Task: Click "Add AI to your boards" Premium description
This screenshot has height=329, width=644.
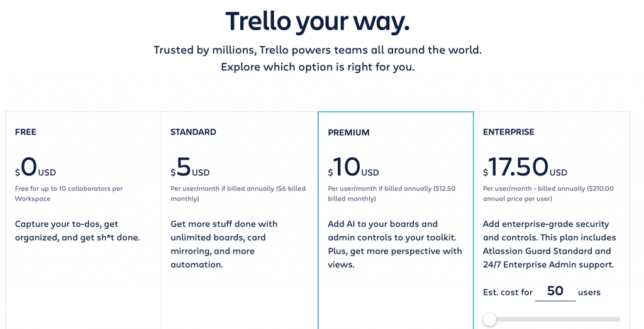Action: point(395,244)
